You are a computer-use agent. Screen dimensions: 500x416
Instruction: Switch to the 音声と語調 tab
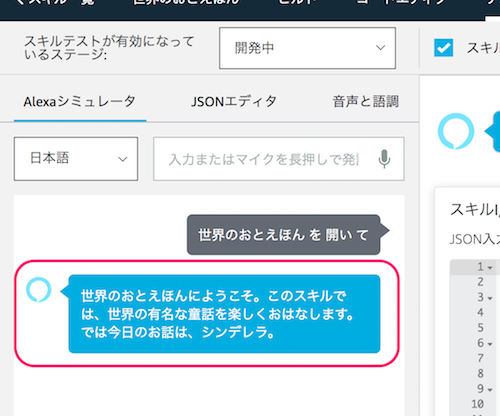coord(366,101)
